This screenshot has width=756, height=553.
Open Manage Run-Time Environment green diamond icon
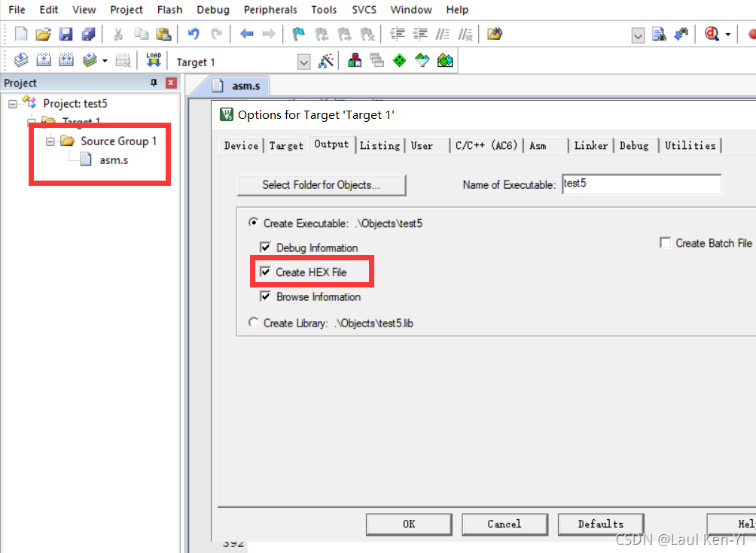[x=400, y=62]
